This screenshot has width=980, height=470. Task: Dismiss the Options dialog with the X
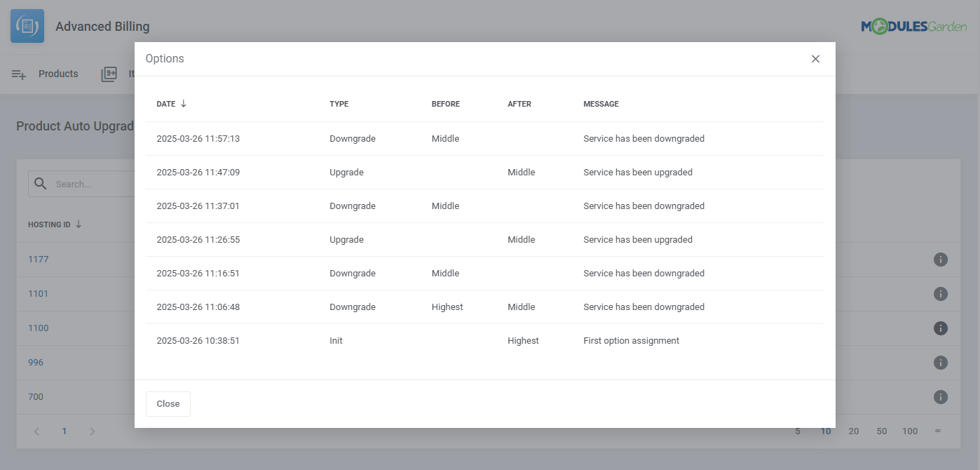(x=815, y=59)
